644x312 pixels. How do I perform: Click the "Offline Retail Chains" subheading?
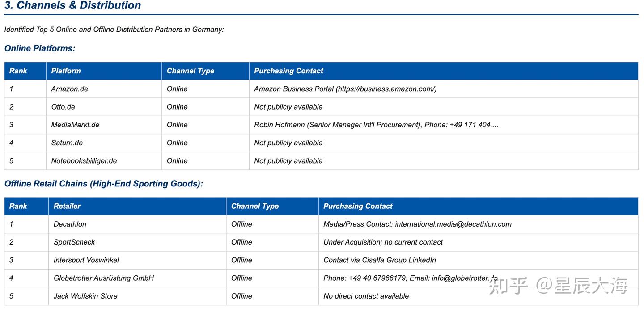pyautogui.click(x=103, y=184)
